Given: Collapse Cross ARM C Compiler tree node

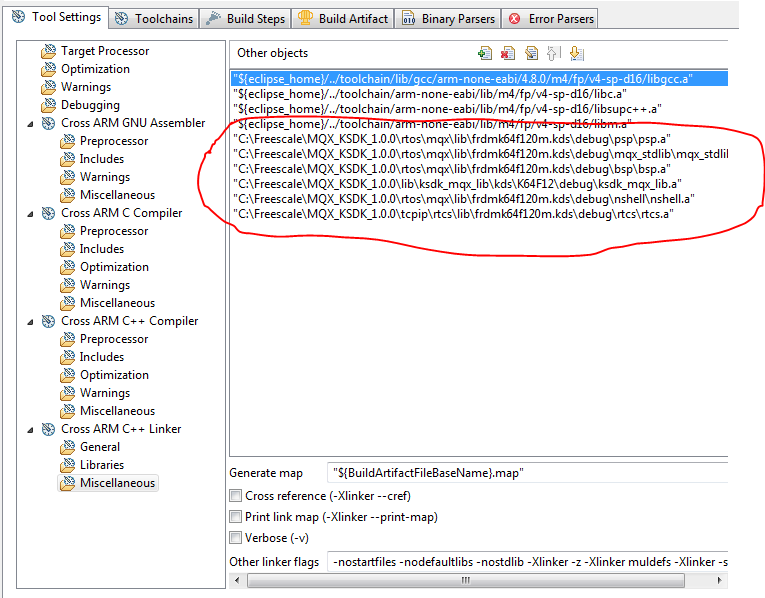Looking at the screenshot, I should click(30, 214).
